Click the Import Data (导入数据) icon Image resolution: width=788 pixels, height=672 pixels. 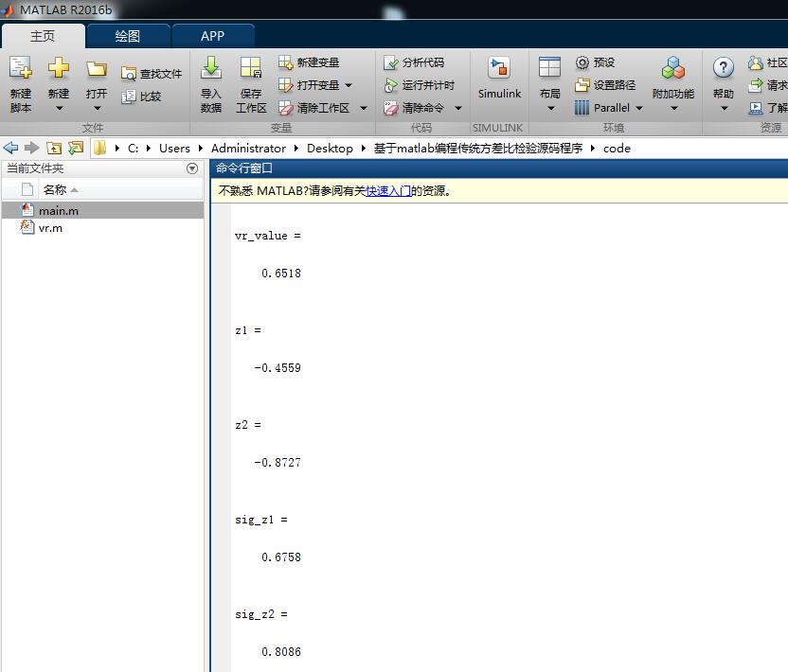click(x=211, y=68)
